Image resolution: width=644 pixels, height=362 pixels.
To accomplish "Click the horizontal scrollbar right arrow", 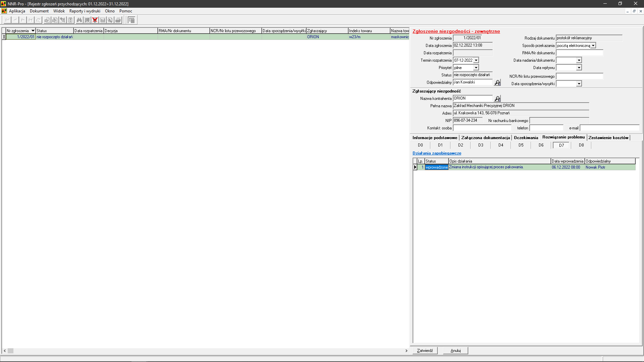I will (x=406, y=351).
